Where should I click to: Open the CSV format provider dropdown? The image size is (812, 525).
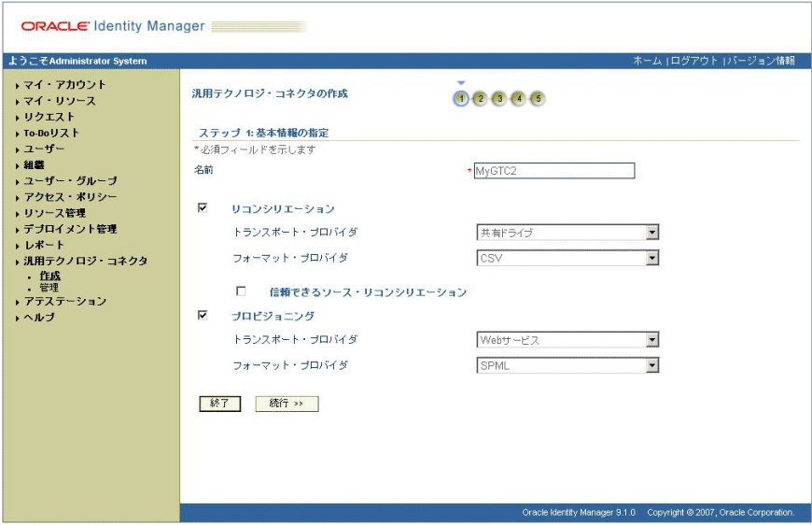point(567,258)
